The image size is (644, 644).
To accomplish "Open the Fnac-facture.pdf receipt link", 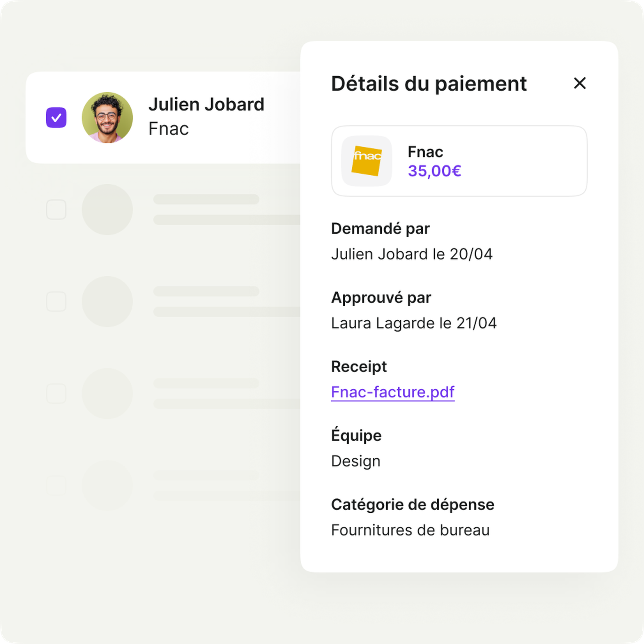I will 392,392.
